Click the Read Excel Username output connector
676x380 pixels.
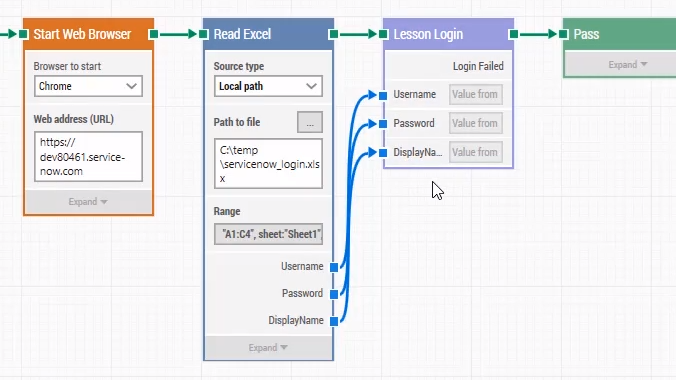[334, 267]
